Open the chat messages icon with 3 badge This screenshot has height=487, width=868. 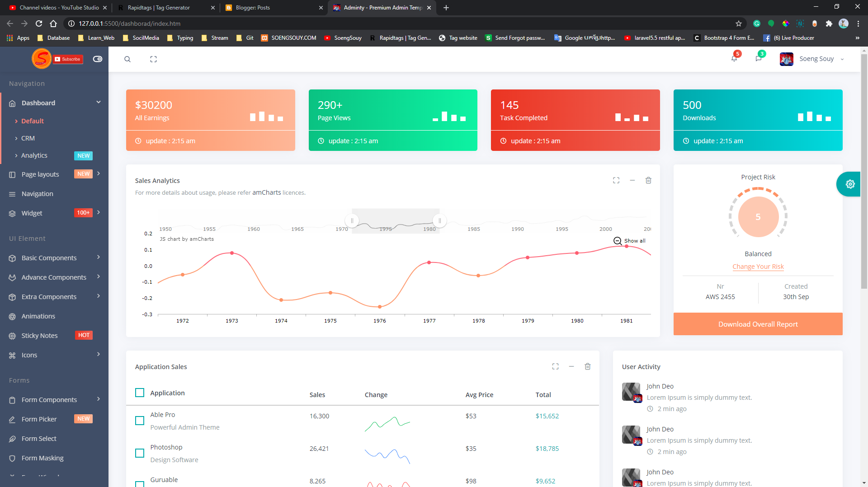(759, 58)
